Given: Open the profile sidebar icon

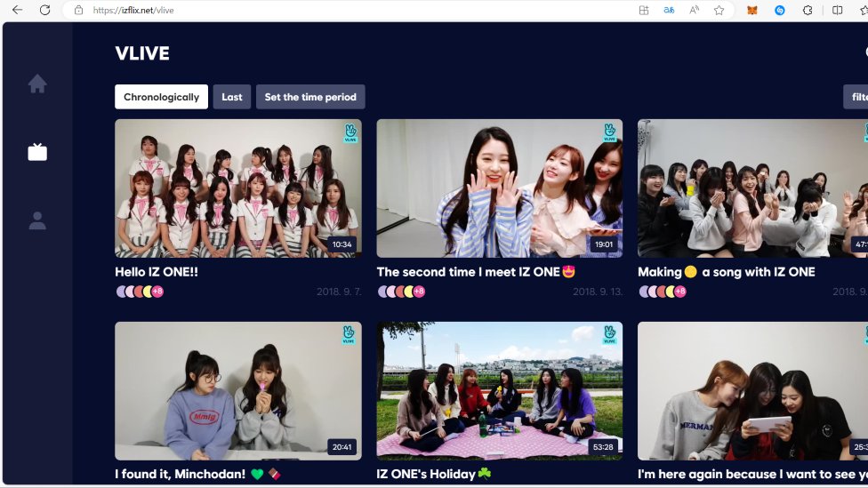Looking at the screenshot, I should tap(37, 220).
